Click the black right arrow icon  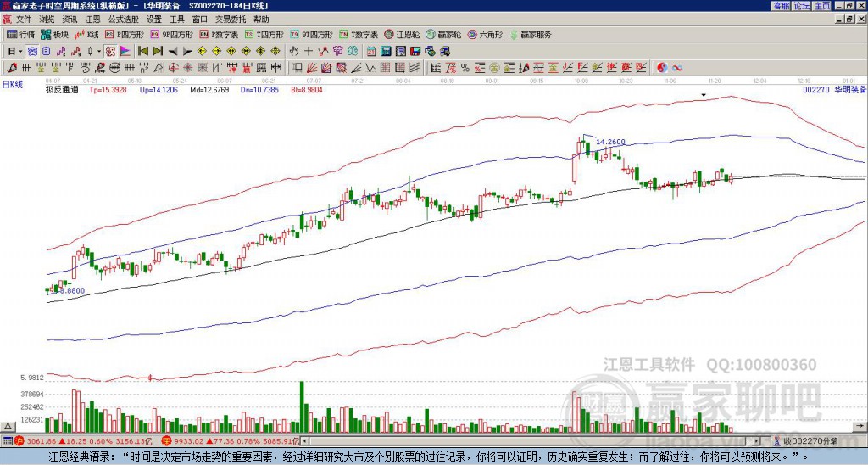[x=187, y=51]
